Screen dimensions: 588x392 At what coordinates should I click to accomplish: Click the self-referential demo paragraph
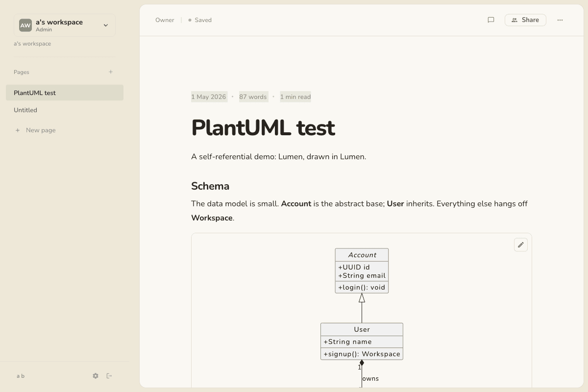tap(279, 157)
